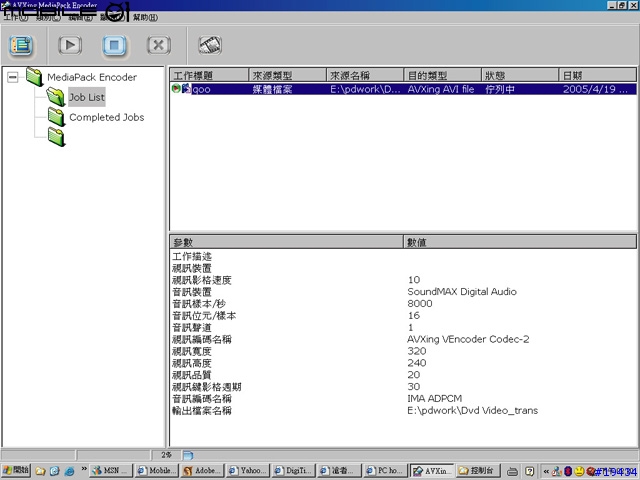Click the 'IMA ADPCM' value

(435, 398)
